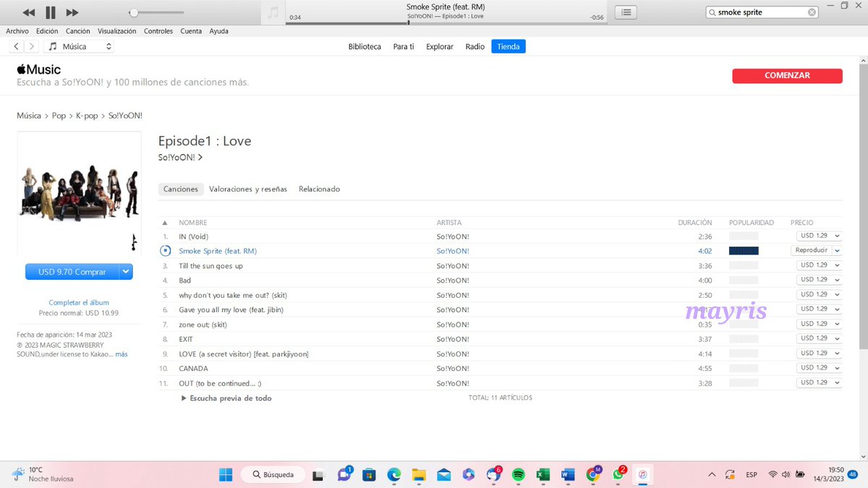
Task: Select the Gave you all my love track name
Action: coord(231,309)
